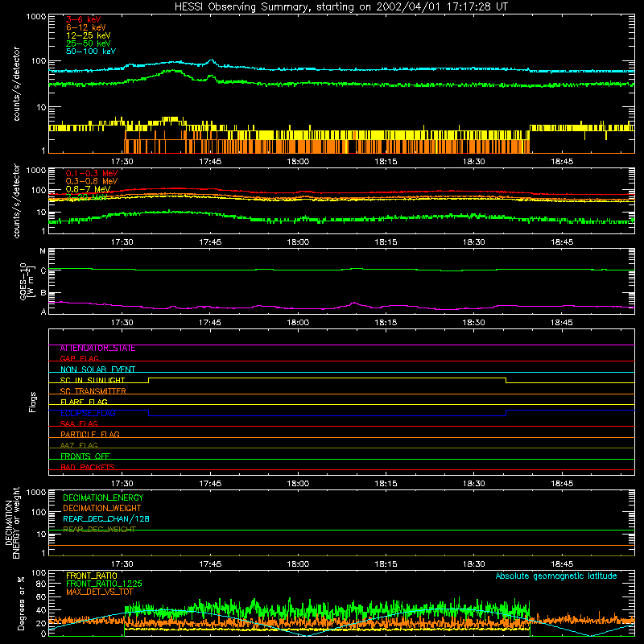Click the 12-25 keV legend label
Screen dimensions: 644x644
click(89, 35)
